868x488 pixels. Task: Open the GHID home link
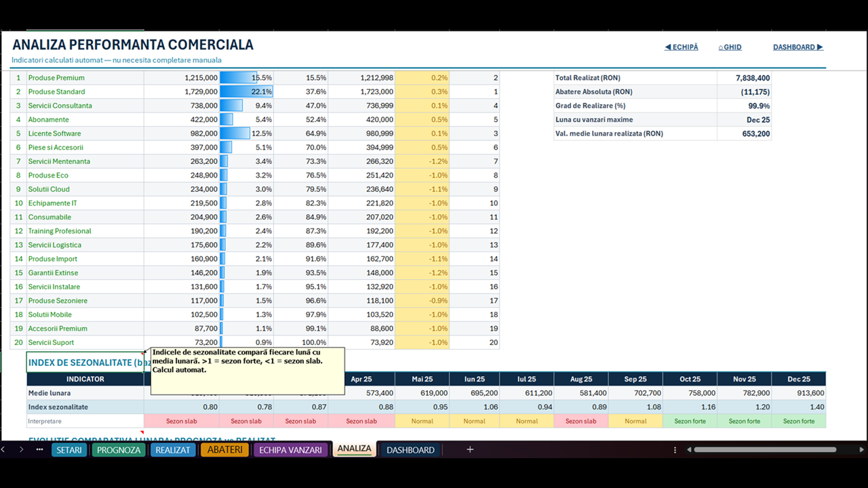(730, 47)
